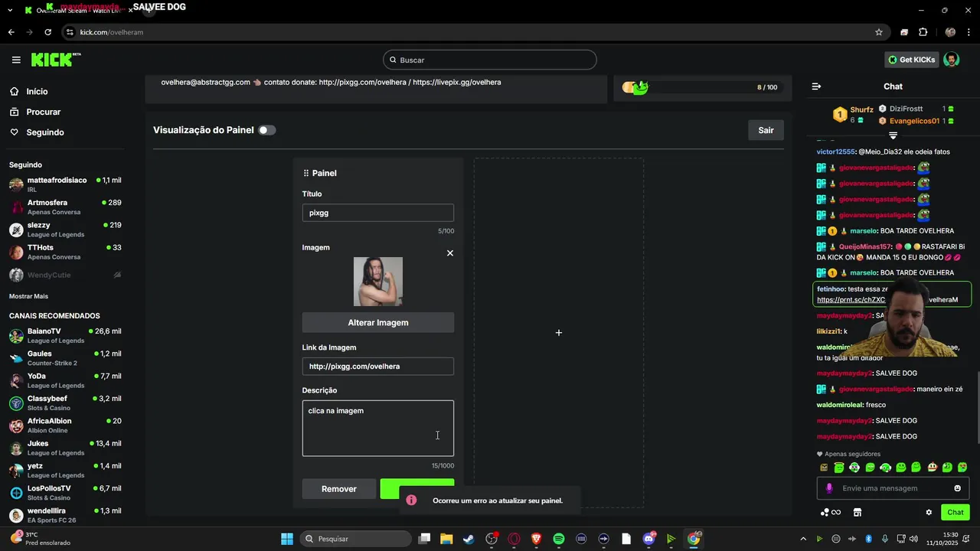
Task: Open the slezzy channel
Action: [x=65, y=230]
